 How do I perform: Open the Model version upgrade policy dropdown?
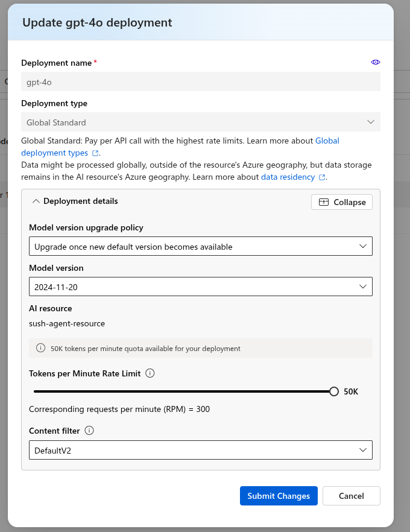(x=201, y=246)
